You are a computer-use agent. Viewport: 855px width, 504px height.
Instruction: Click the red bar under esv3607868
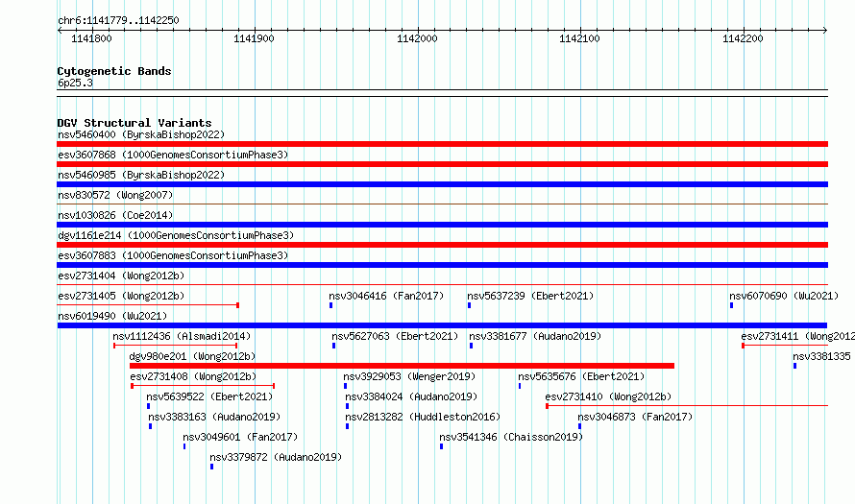442,164
